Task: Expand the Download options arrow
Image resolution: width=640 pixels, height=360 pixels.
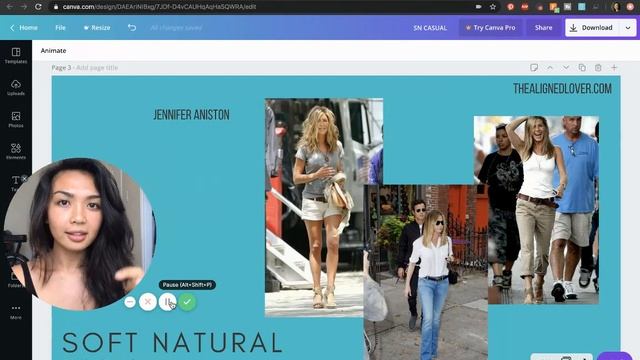Action: pyautogui.click(x=628, y=28)
